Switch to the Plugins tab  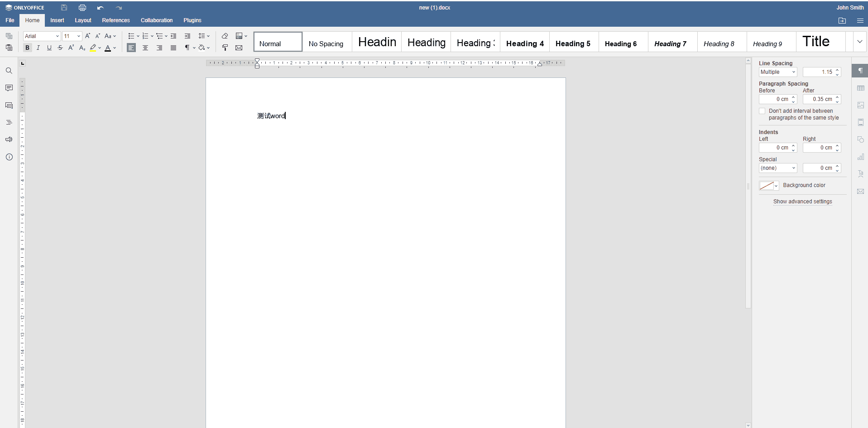[x=192, y=20]
